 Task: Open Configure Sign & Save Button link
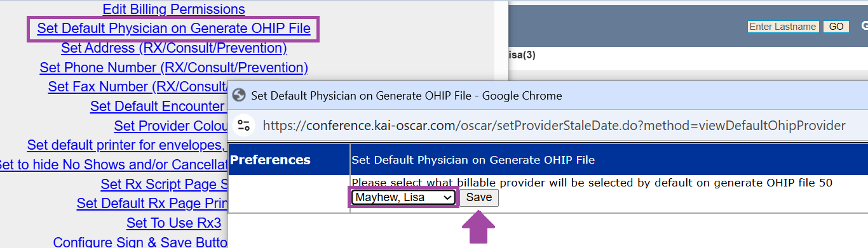[x=140, y=242]
